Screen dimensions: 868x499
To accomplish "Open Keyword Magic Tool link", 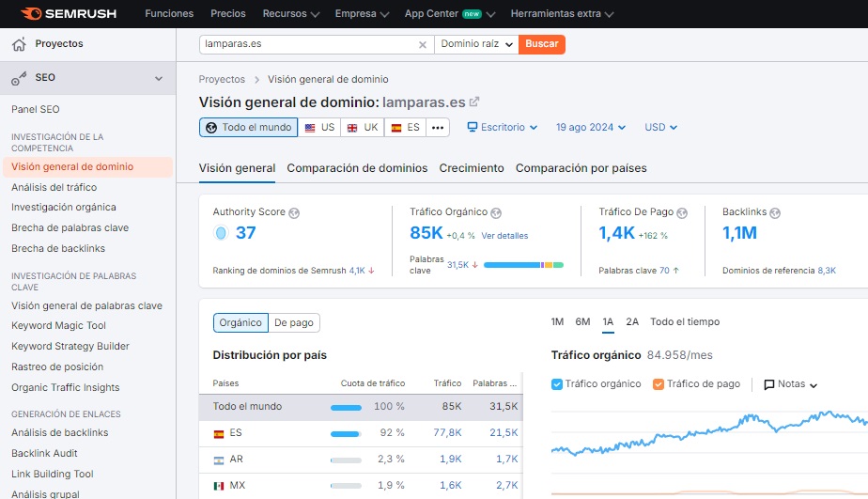I will 58,326.
